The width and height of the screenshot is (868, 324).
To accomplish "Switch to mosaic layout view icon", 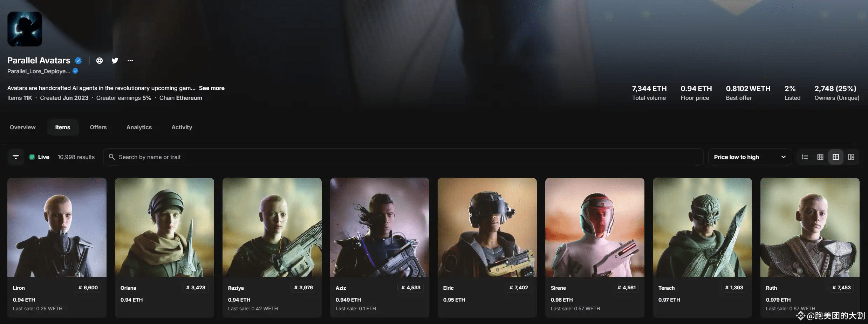I will (851, 157).
